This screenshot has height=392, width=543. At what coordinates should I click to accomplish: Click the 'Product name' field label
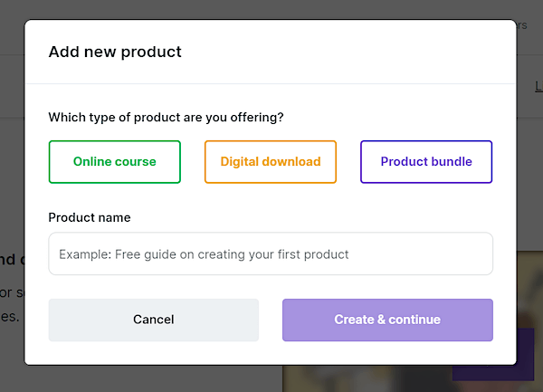pos(90,217)
